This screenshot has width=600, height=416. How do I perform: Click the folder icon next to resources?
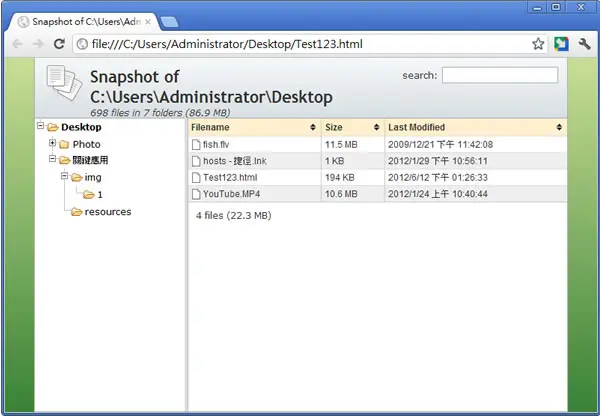click(x=77, y=212)
